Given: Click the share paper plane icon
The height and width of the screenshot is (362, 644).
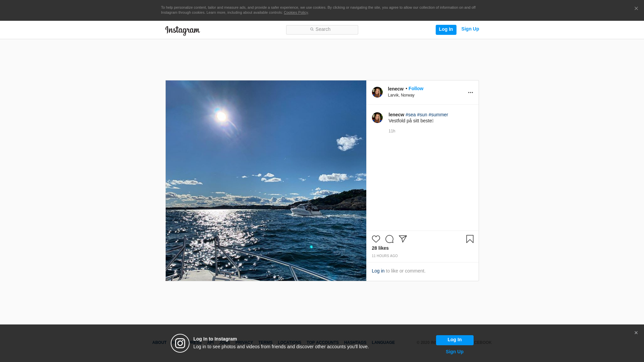Looking at the screenshot, I should click(402, 239).
